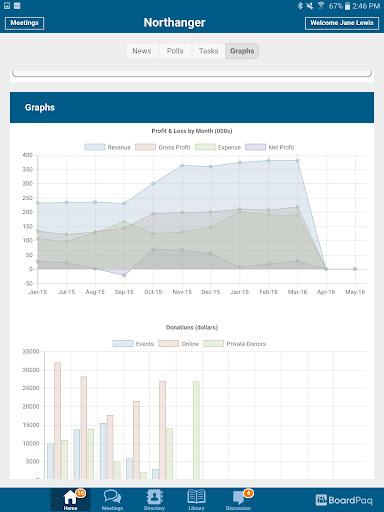Toggle the Expense legend series
The width and height of the screenshot is (384, 512).
coord(218,147)
